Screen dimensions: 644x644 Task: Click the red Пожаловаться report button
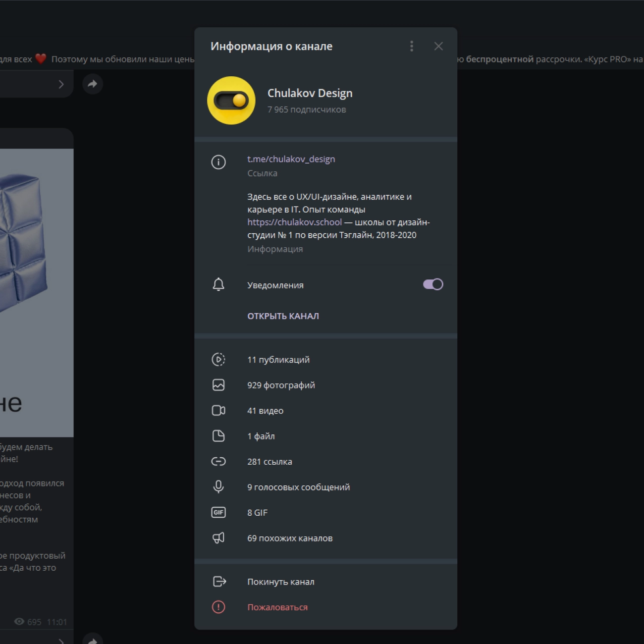[x=325, y=607]
